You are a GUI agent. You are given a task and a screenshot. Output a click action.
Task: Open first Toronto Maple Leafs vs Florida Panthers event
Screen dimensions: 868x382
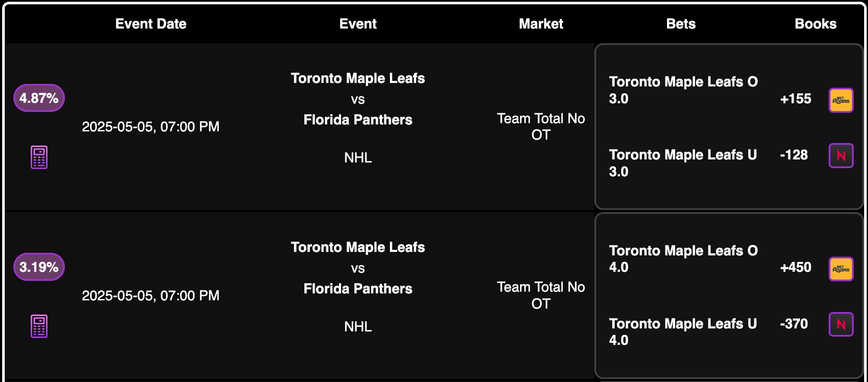(358, 99)
